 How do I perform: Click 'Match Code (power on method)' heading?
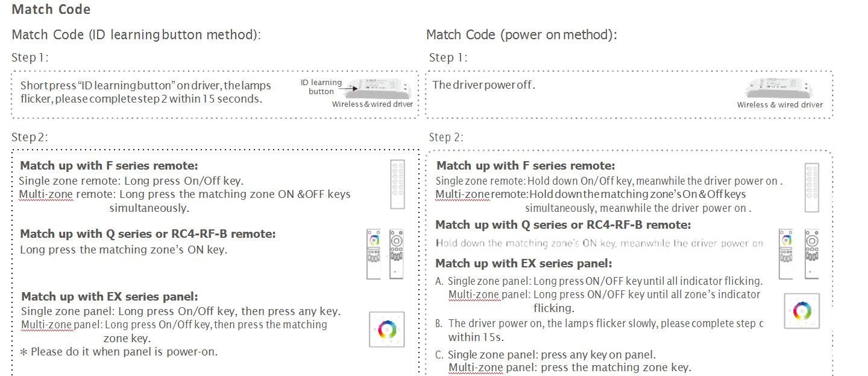point(521,35)
